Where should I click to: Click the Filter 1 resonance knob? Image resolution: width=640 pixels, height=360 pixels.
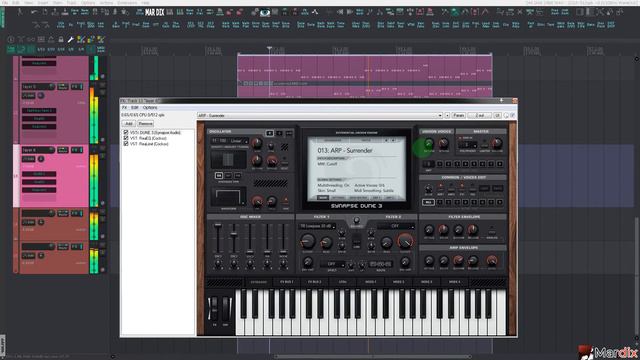pos(326,243)
